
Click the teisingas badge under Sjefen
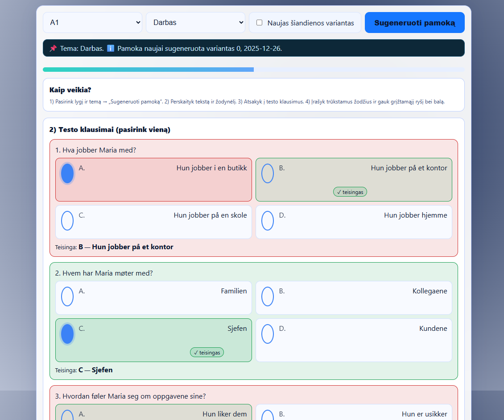coord(207,353)
